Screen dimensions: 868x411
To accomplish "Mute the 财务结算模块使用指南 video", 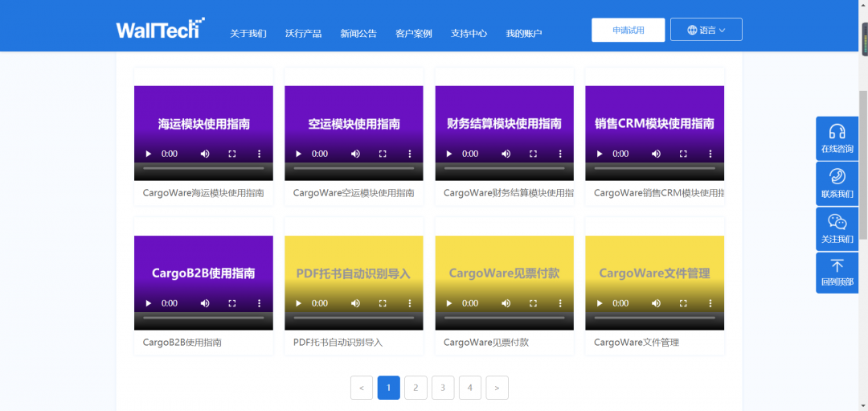I will (x=506, y=154).
